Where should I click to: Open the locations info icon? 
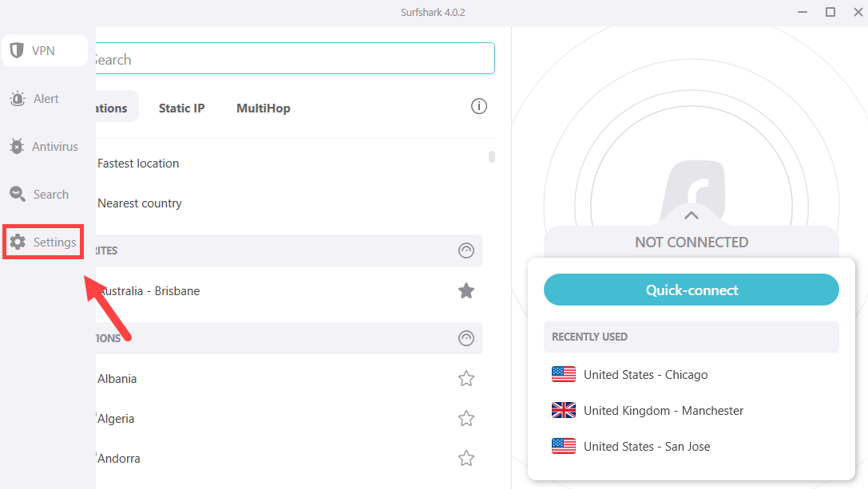coord(479,106)
